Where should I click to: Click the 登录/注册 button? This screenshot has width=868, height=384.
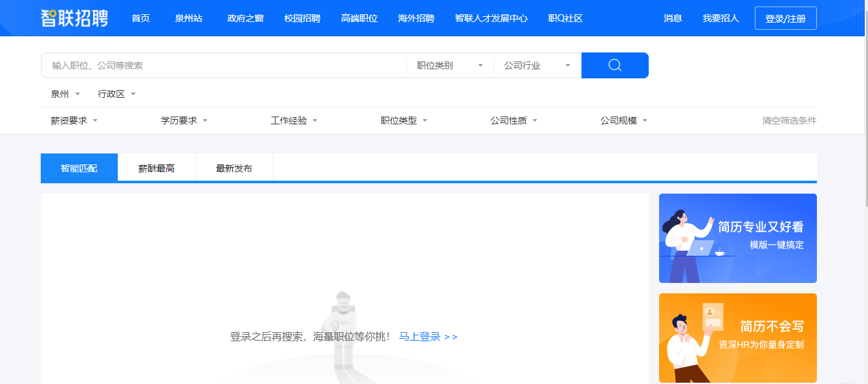(785, 18)
